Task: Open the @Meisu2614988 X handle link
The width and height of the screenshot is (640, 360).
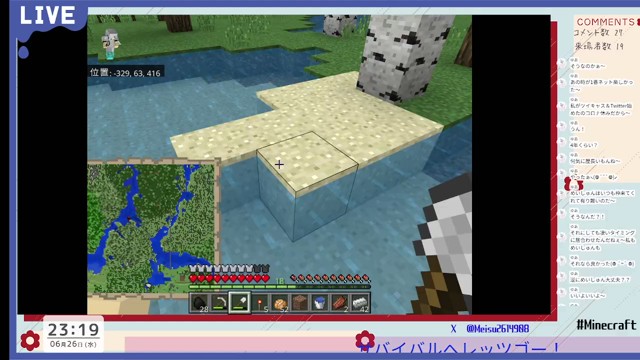Action: click(x=498, y=329)
